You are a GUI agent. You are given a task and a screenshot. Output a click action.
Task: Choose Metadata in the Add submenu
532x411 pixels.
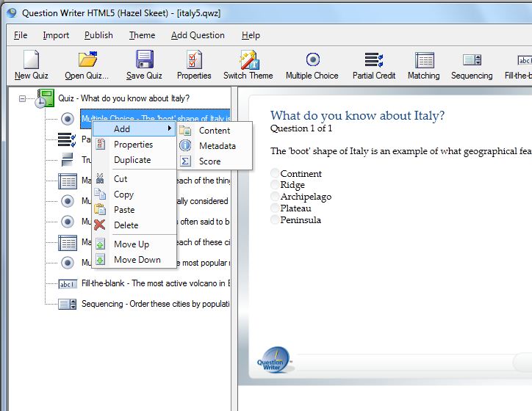click(215, 146)
